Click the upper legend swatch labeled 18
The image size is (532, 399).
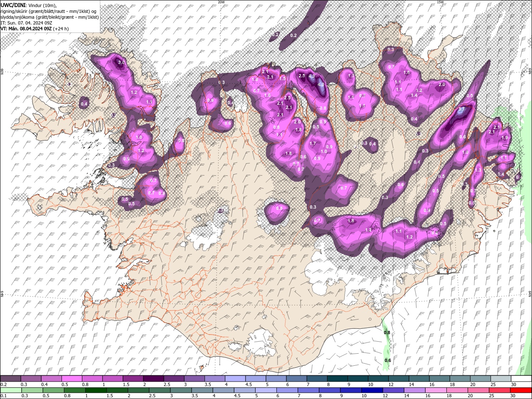tap(461, 379)
